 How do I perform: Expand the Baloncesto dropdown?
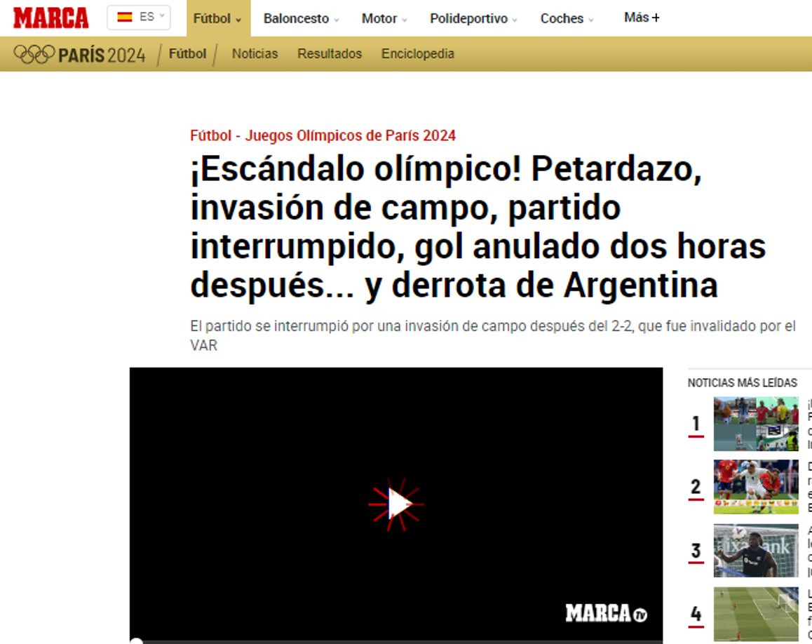(300, 18)
